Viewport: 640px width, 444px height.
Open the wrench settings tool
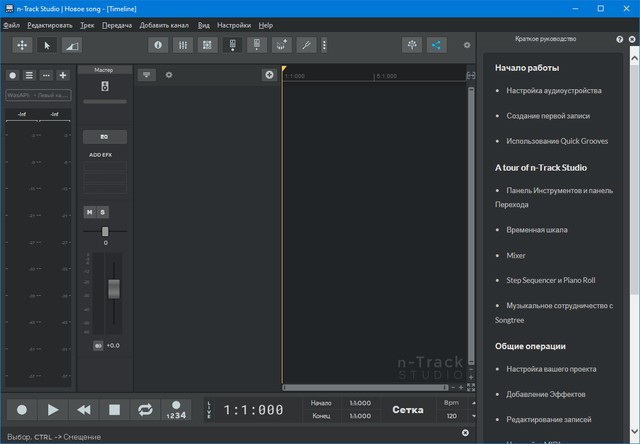[x=306, y=45]
